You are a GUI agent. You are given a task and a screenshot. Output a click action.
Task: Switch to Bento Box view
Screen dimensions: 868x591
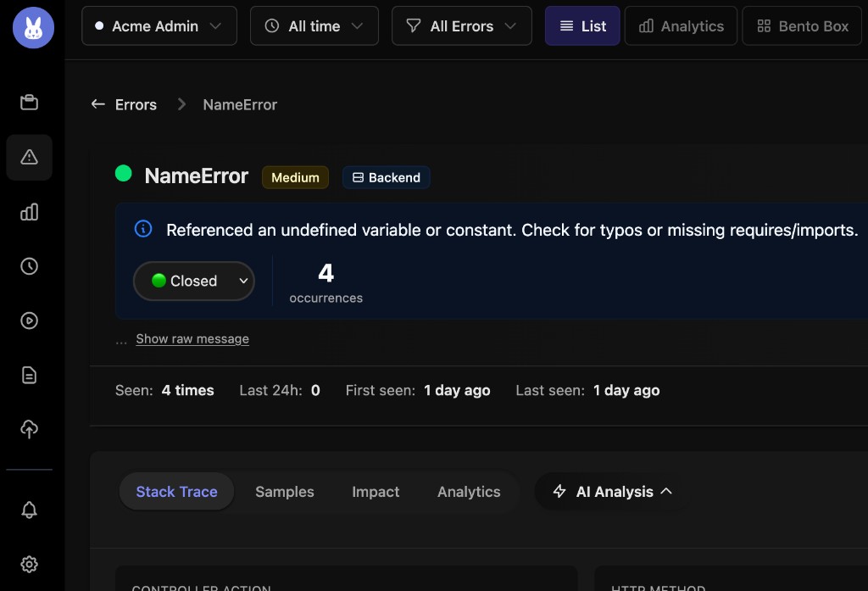coord(802,25)
